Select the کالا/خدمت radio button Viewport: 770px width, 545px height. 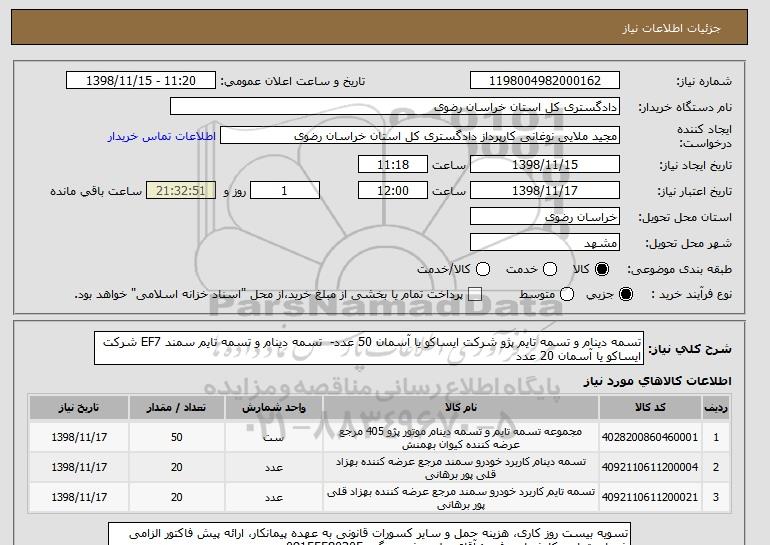(x=483, y=269)
